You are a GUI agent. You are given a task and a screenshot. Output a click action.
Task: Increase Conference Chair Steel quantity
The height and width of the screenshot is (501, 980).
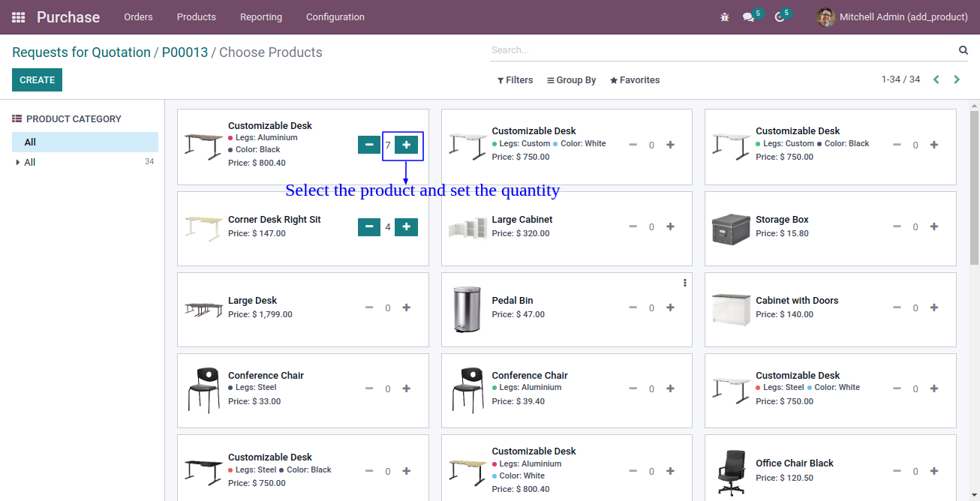407,388
